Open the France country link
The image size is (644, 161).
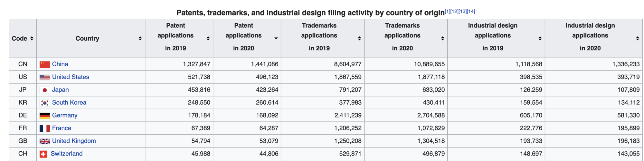pyautogui.click(x=62, y=128)
